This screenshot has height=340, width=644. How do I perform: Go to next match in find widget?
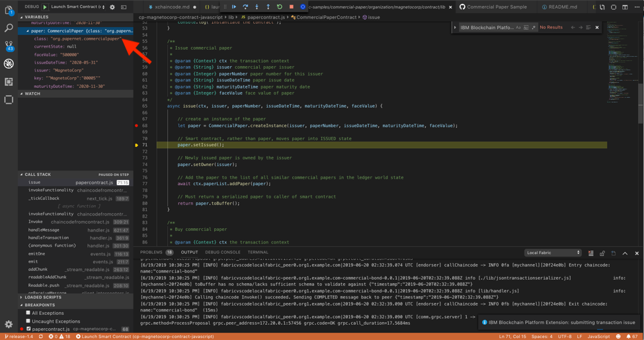tap(581, 28)
